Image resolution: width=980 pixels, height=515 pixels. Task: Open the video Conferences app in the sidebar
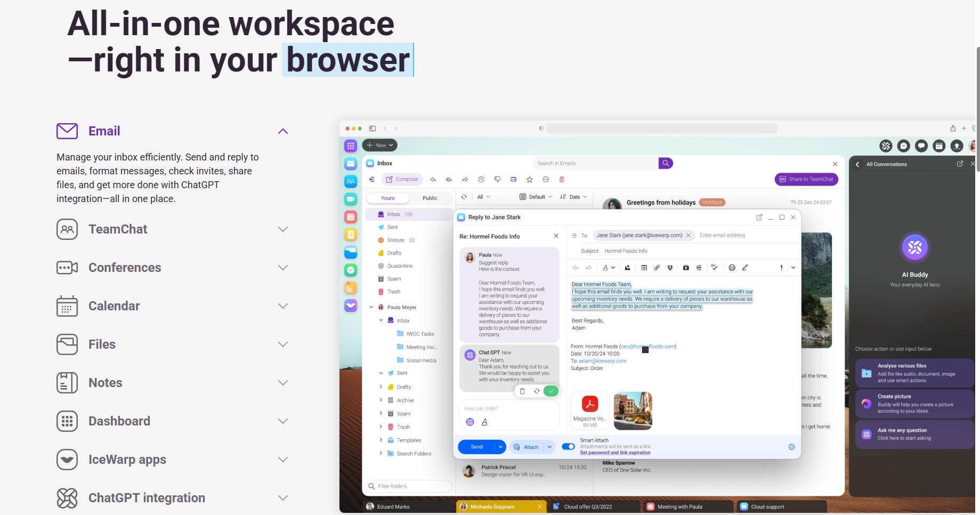click(351, 199)
